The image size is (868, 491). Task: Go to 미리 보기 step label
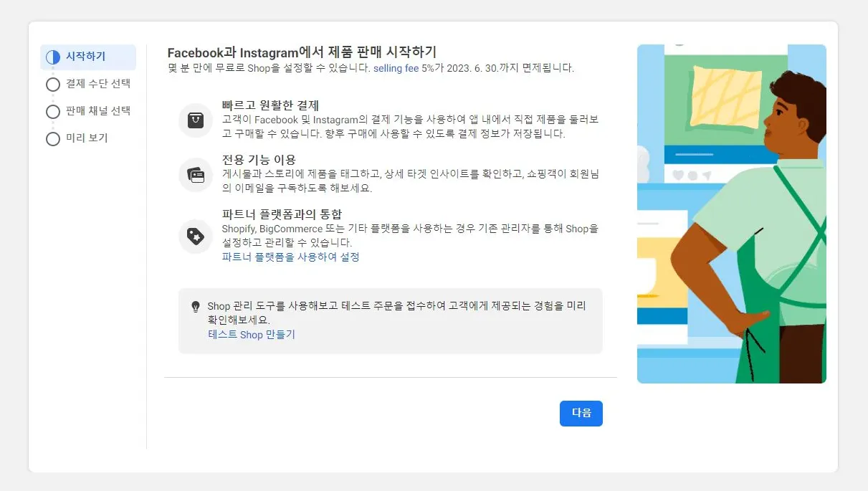(87, 138)
